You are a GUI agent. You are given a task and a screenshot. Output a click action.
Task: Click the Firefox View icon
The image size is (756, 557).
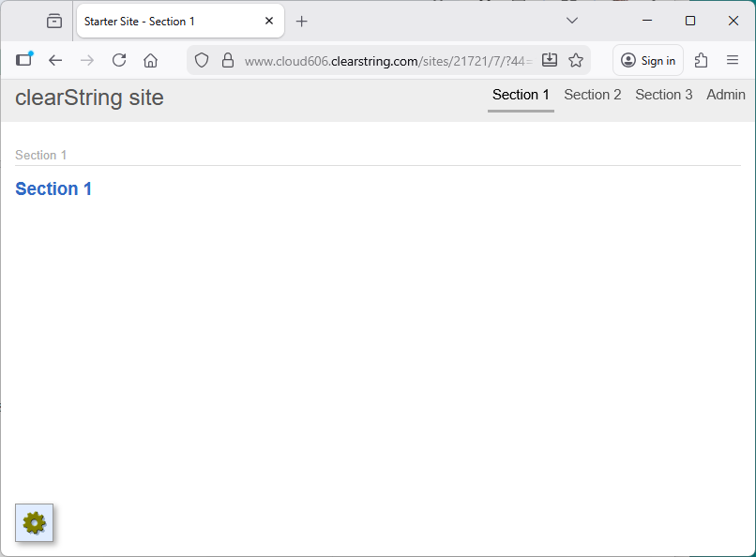(54, 21)
